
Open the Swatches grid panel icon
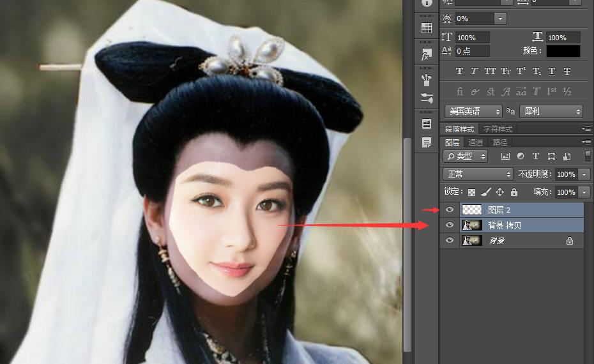pyautogui.click(x=427, y=28)
